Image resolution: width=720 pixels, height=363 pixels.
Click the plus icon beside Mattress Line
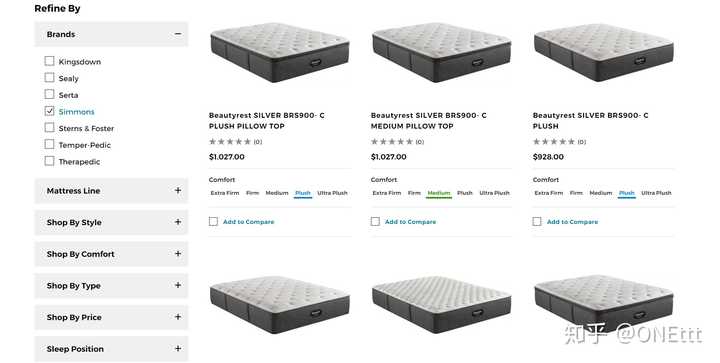point(178,190)
